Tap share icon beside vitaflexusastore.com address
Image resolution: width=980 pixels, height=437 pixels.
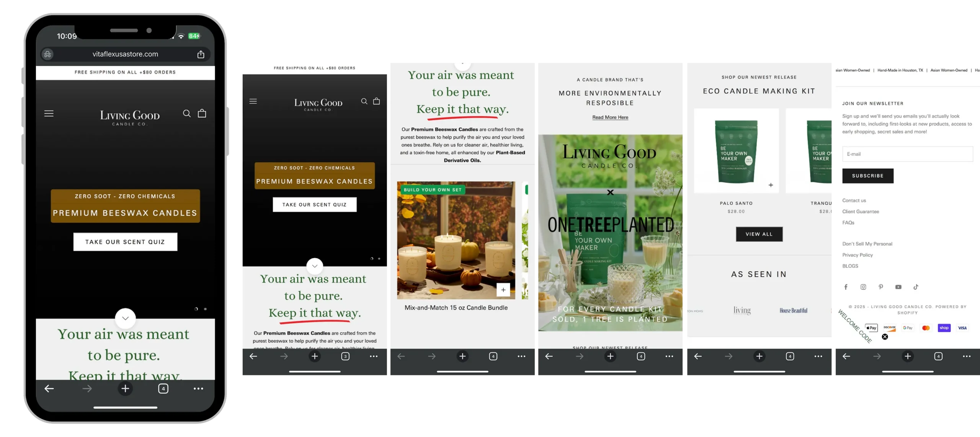click(x=201, y=54)
